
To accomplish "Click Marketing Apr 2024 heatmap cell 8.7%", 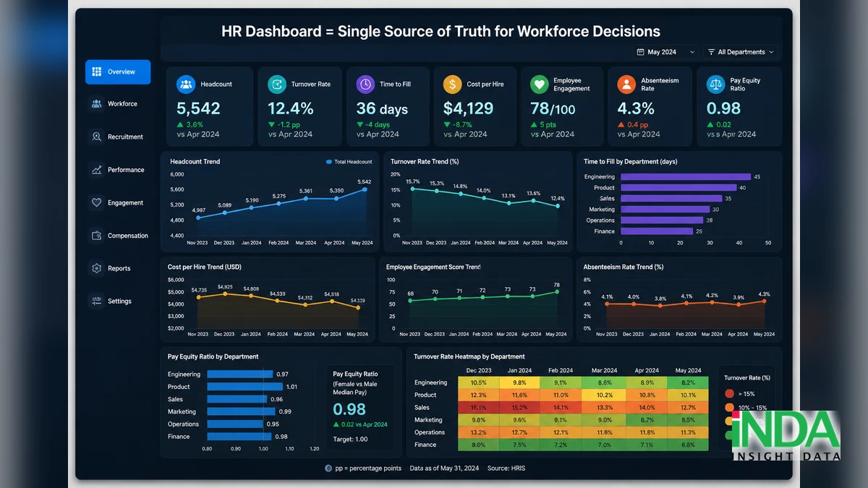I will 647,419.
